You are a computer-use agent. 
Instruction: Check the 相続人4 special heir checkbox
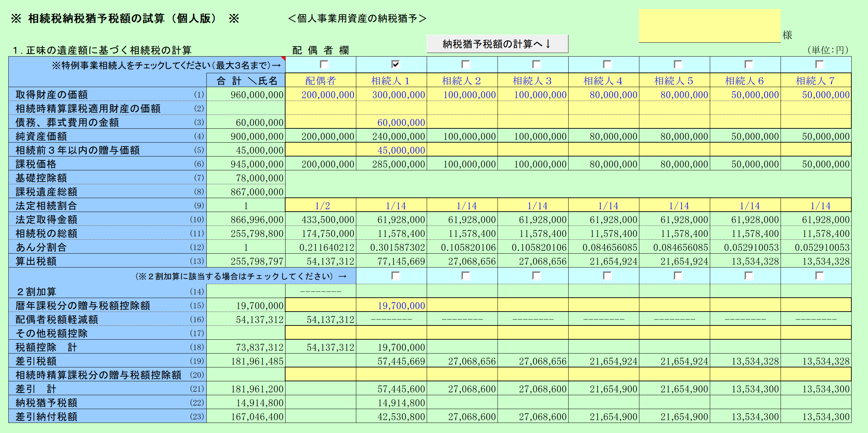[x=607, y=65]
